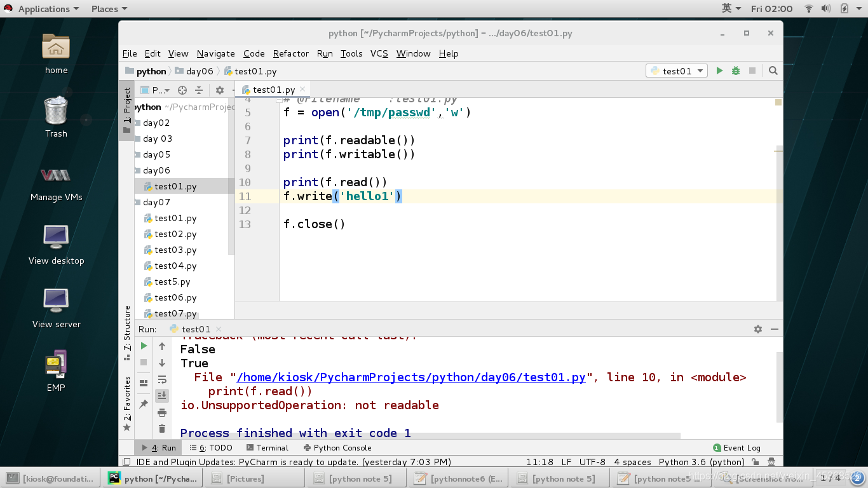The width and height of the screenshot is (868, 488).
Task: Click Down the stack trace arrow
Action: [162, 363]
